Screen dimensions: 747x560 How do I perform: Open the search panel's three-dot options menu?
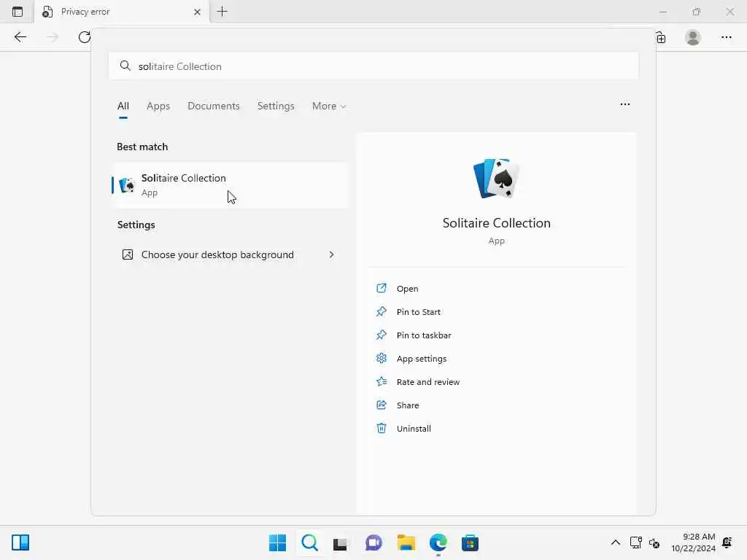[625, 104]
